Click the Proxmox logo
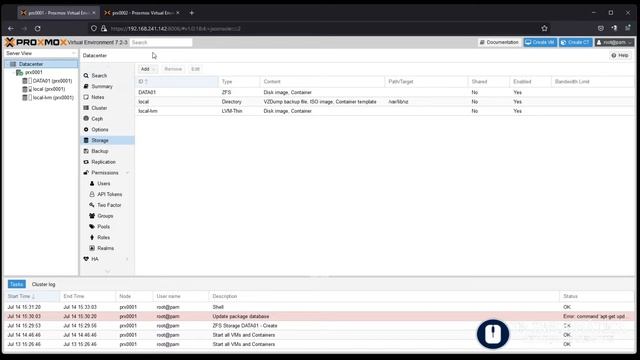This screenshot has width=640, height=360. (x=36, y=42)
